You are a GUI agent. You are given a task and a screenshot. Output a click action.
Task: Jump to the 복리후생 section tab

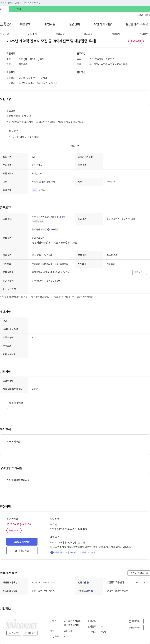(88, 34)
